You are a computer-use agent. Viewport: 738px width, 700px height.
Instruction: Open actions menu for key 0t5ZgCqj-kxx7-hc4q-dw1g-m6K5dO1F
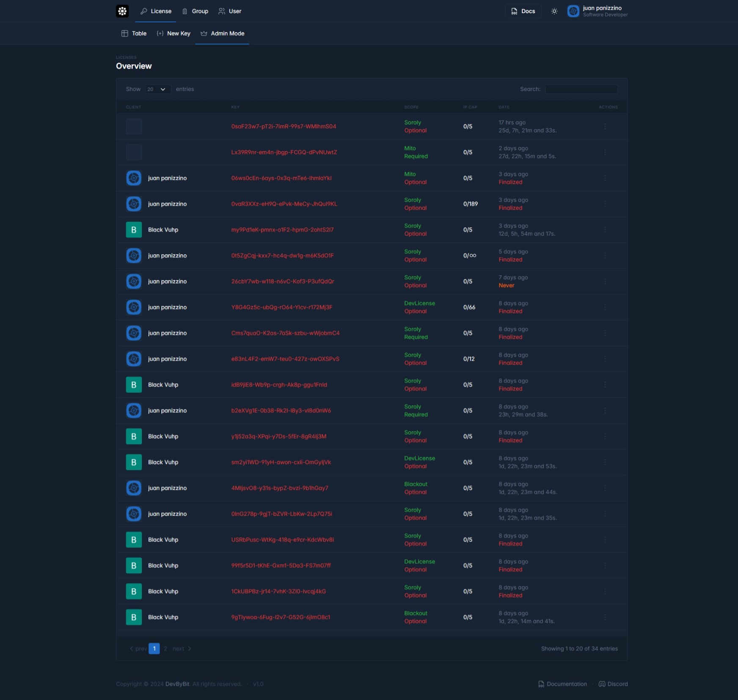point(605,255)
